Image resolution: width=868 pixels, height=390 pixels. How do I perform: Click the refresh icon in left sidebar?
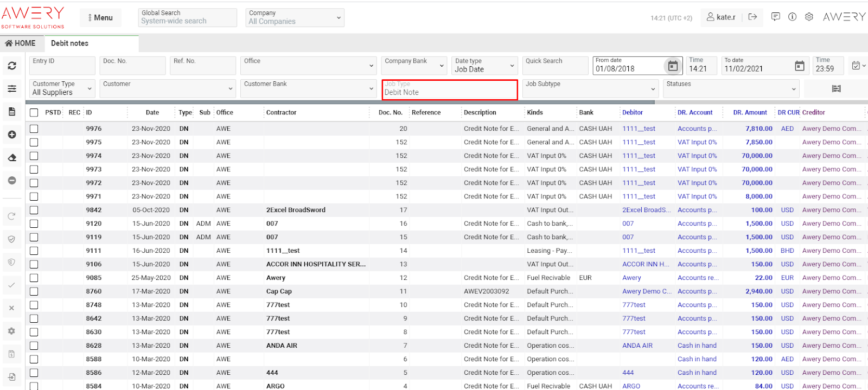(12, 66)
